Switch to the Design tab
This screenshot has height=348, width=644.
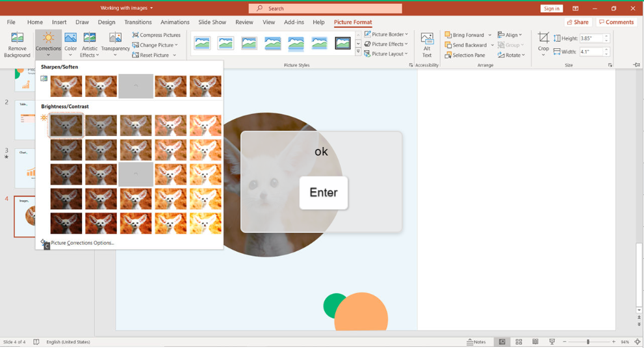click(107, 22)
